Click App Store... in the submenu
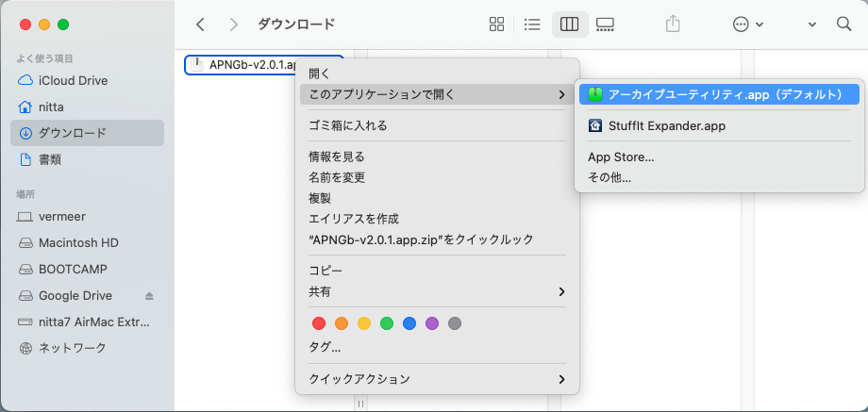This screenshot has height=412, width=868. point(621,157)
